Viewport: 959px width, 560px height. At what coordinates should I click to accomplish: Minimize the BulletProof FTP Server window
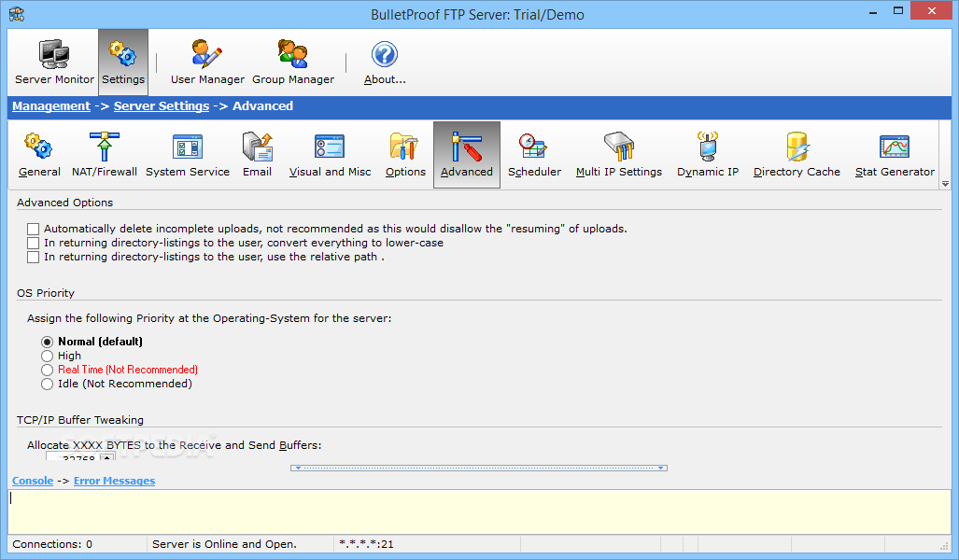point(873,11)
